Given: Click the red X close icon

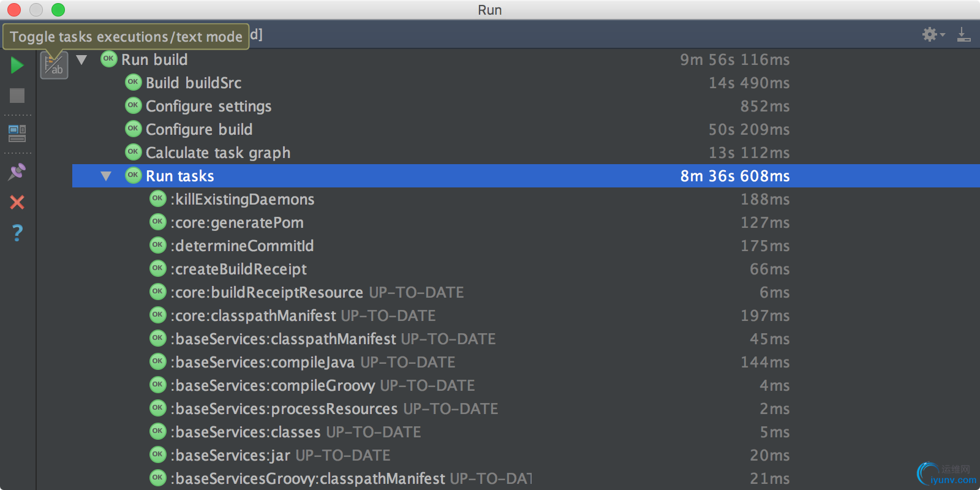Looking at the screenshot, I should [x=17, y=202].
